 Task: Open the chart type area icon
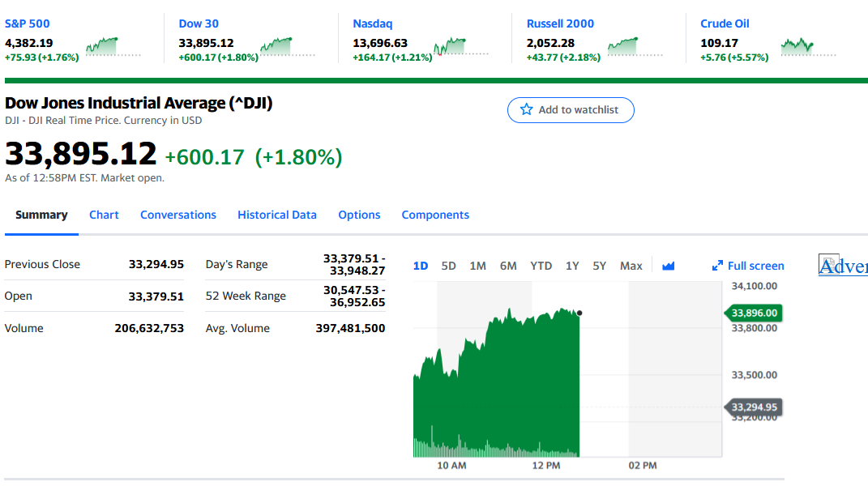[668, 266]
